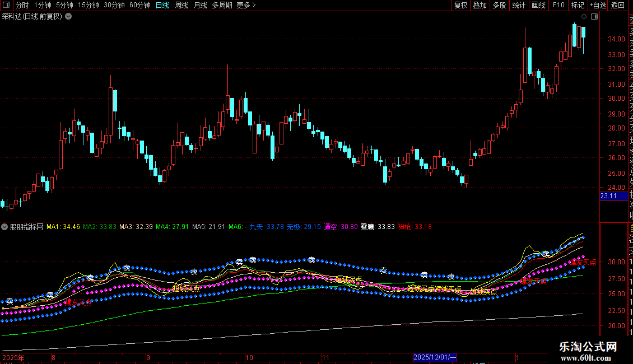Open the 股朋指标网 indicator dropdown arrow
Viewport: 633px width, 364px height.
click(4, 227)
